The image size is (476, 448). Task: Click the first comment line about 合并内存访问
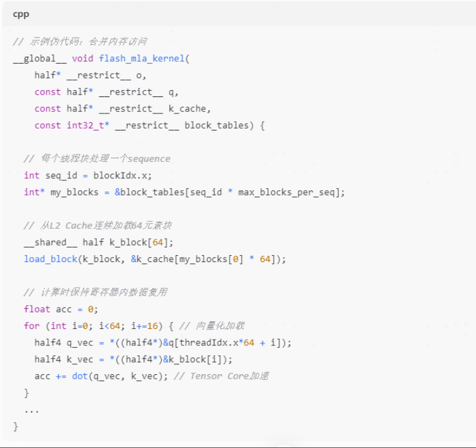point(80,42)
